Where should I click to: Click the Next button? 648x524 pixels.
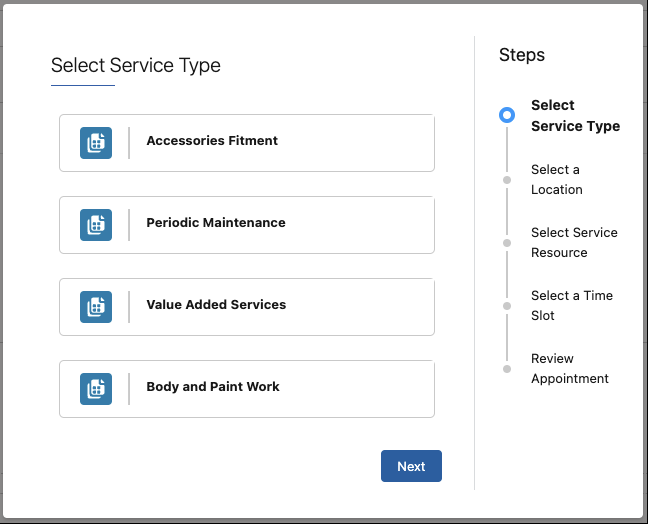[x=411, y=466]
